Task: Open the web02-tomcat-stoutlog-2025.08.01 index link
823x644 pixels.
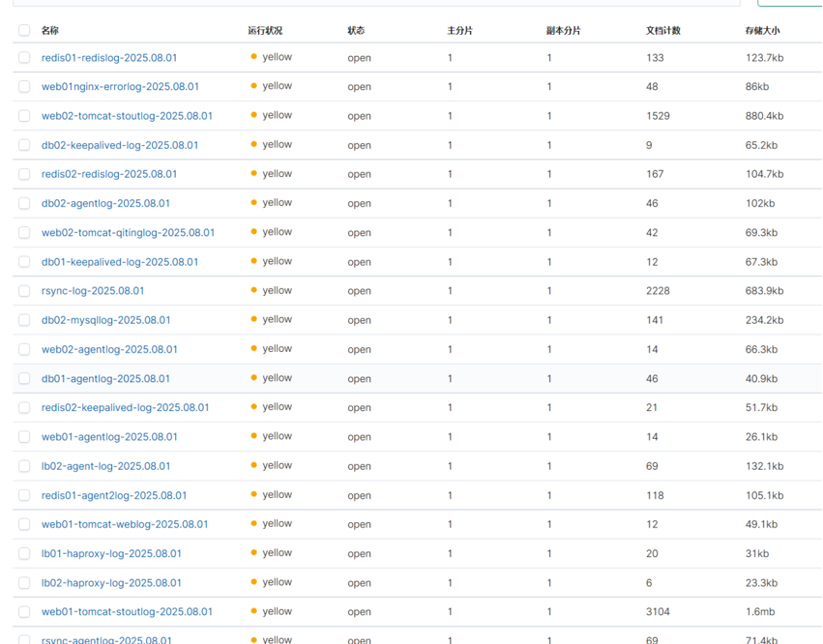Action: pyautogui.click(x=127, y=116)
